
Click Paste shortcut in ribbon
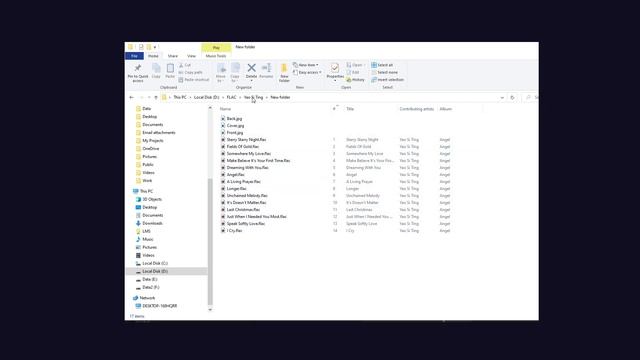click(x=194, y=80)
